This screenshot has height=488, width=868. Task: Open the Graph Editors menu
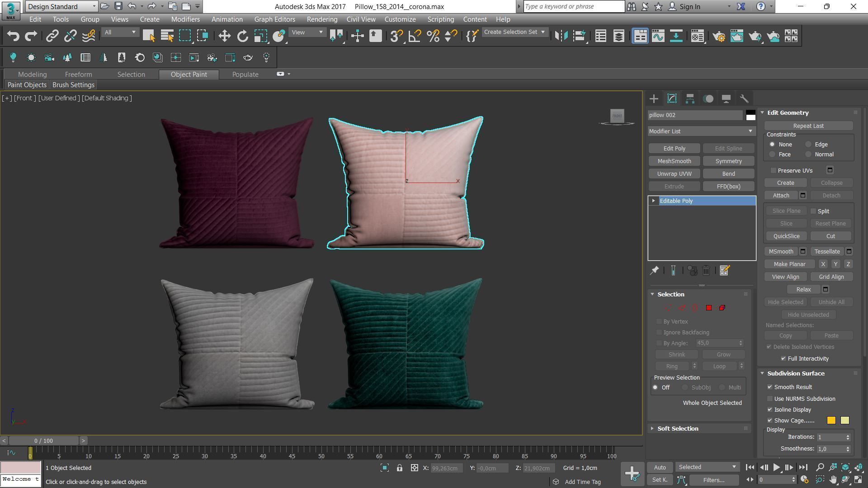(x=274, y=19)
